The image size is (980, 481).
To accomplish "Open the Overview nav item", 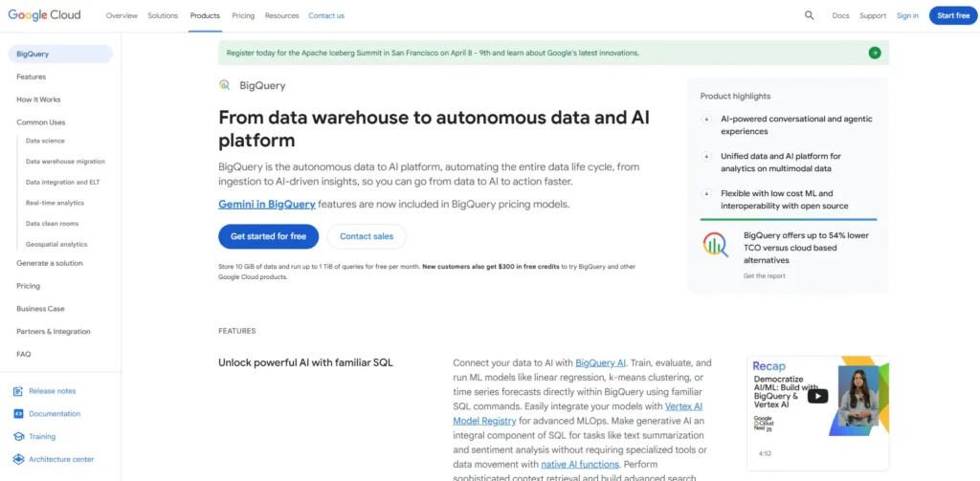I will 122,15.
